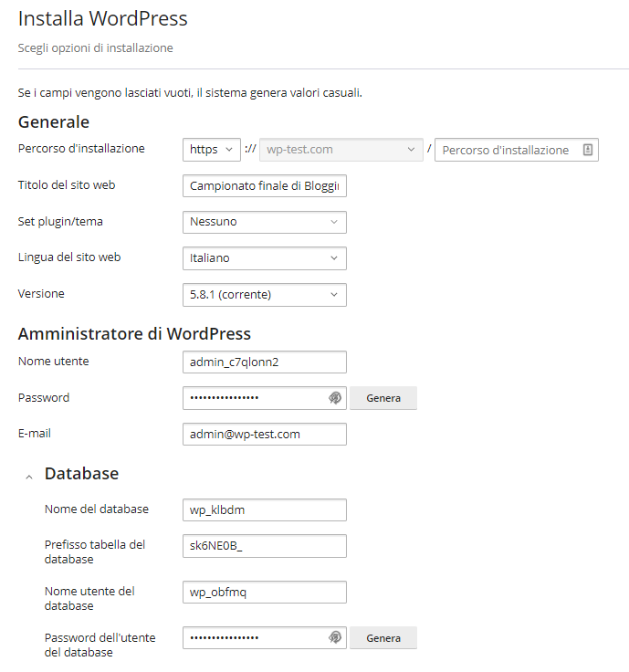Click the Installa WordPress heading

(103, 18)
